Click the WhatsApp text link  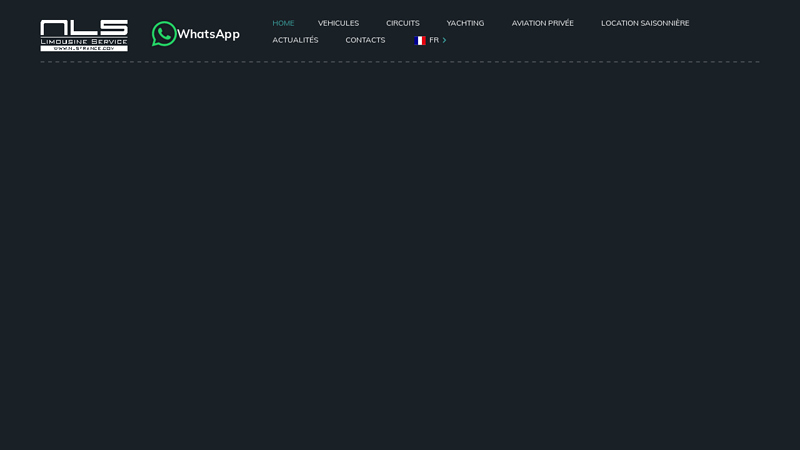pos(208,34)
